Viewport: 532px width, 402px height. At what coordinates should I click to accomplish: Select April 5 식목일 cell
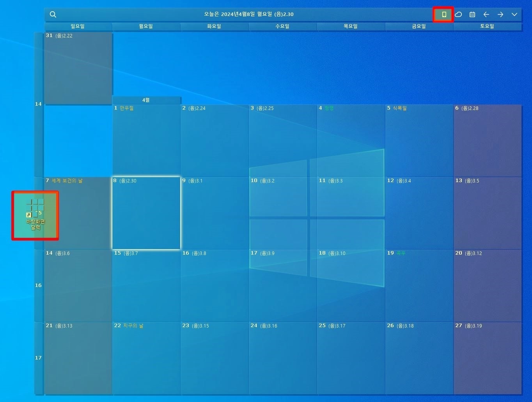coord(419,141)
